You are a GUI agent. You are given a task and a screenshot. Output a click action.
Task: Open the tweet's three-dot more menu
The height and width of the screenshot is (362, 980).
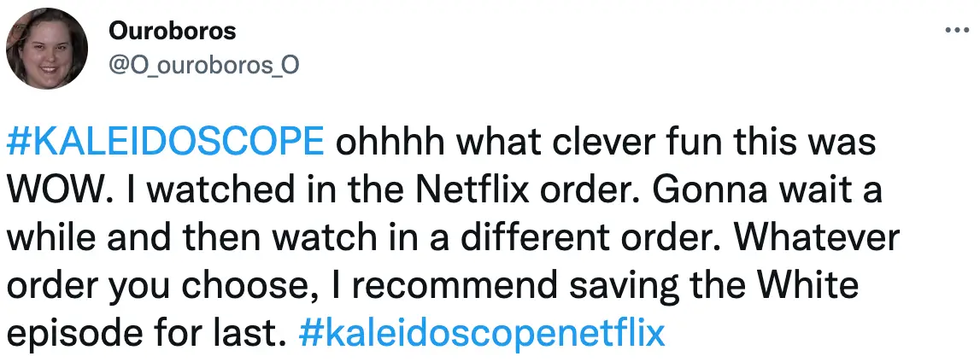tap(953, 30)
